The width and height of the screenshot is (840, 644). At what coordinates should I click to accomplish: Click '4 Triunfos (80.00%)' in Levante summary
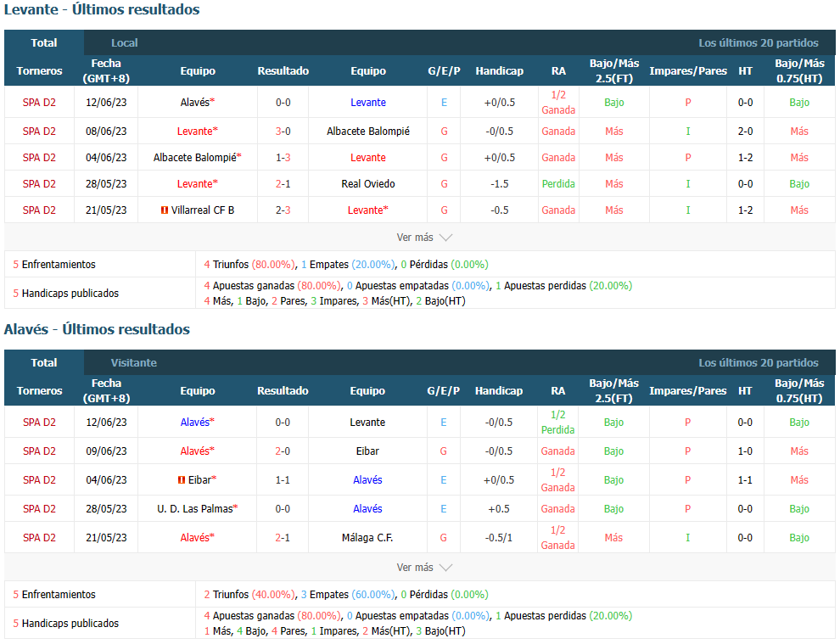[x=249, y=264]
